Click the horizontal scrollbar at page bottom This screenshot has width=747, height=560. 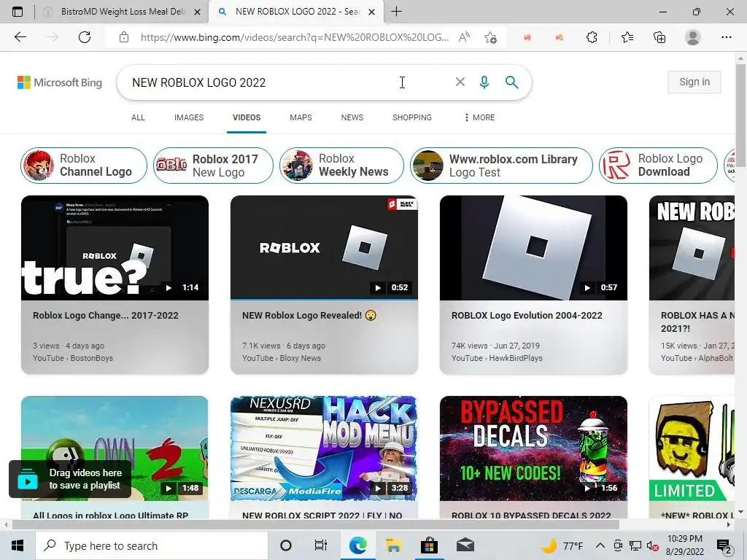[315, 525]
